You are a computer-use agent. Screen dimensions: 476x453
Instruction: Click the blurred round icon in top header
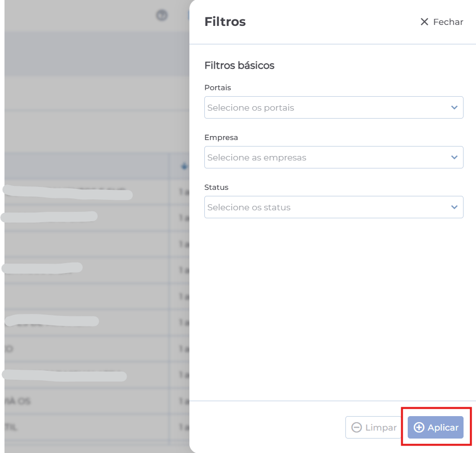[161, 15]
